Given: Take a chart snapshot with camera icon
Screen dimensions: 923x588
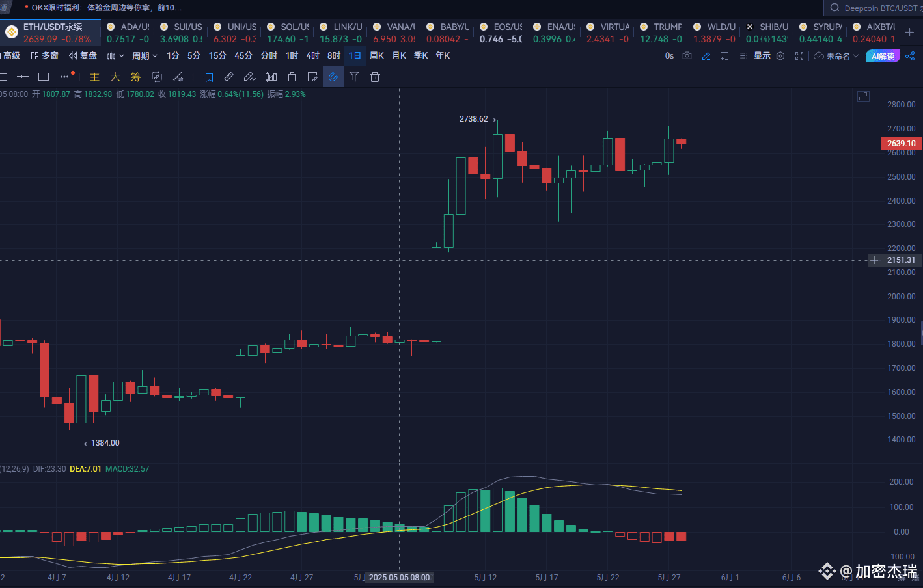Looking at the screenshot, I should (687, 56).
